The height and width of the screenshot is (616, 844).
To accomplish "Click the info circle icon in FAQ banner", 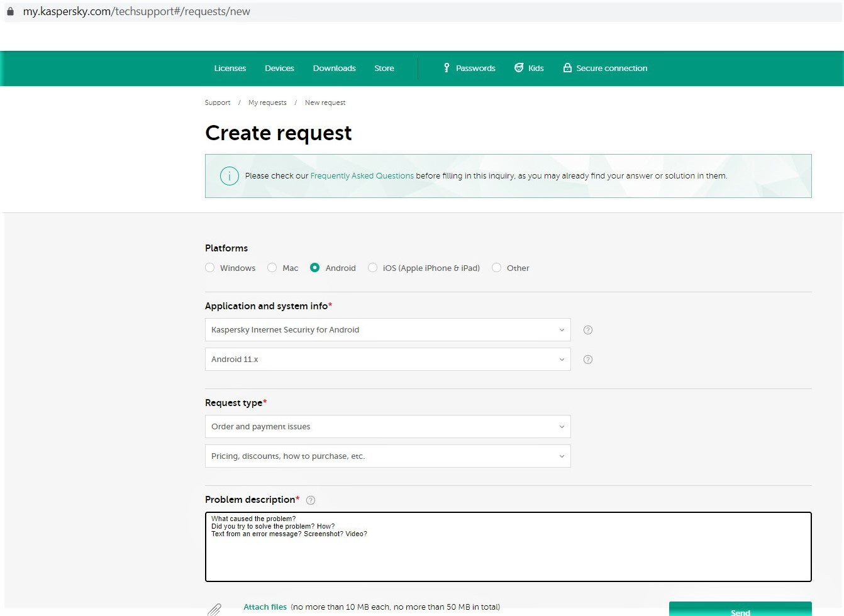I will [230, 176].
